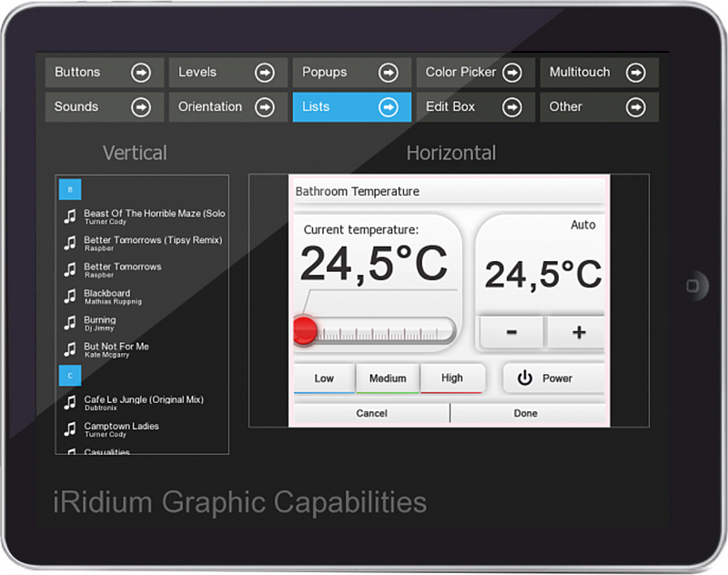Click the arrow icon on Sounds tile
Image resolution: width=728 pixels, height=575 pixels.
(140, 107)
